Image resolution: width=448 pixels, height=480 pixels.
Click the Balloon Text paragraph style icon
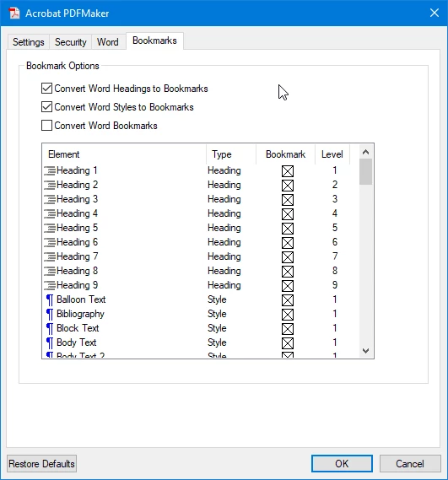click(x=50, y=300)
